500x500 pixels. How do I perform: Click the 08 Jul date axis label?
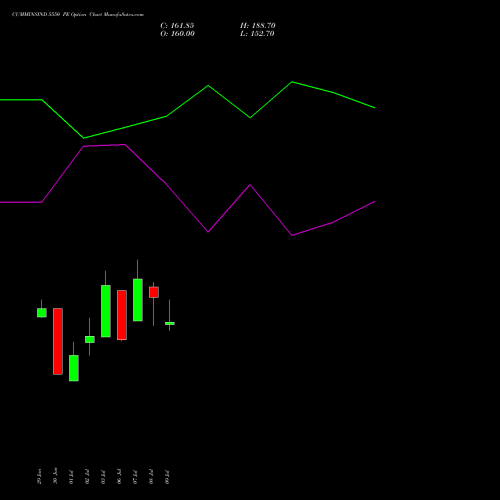[151, 477]
